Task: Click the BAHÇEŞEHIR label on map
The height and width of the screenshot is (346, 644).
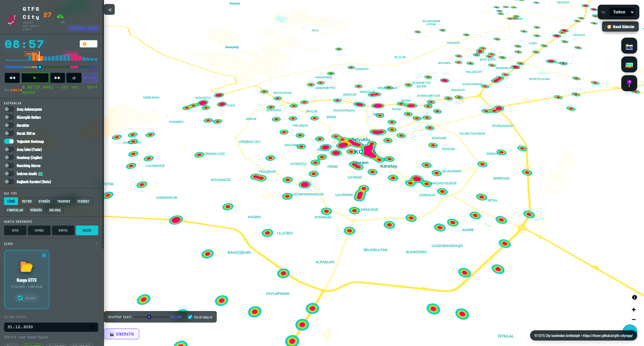Action: [239, 252]
